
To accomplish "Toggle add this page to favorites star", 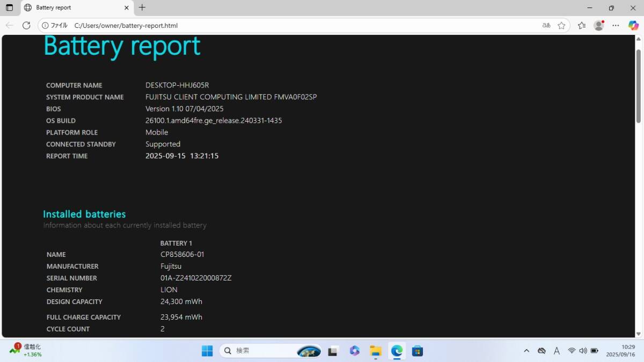I will [562, 25].
